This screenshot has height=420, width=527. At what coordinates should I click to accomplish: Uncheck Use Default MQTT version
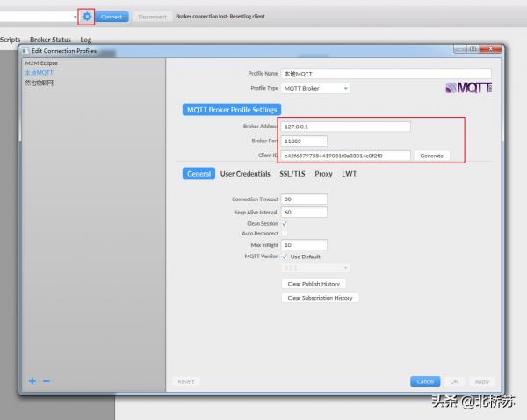click(x=285, y=257)
